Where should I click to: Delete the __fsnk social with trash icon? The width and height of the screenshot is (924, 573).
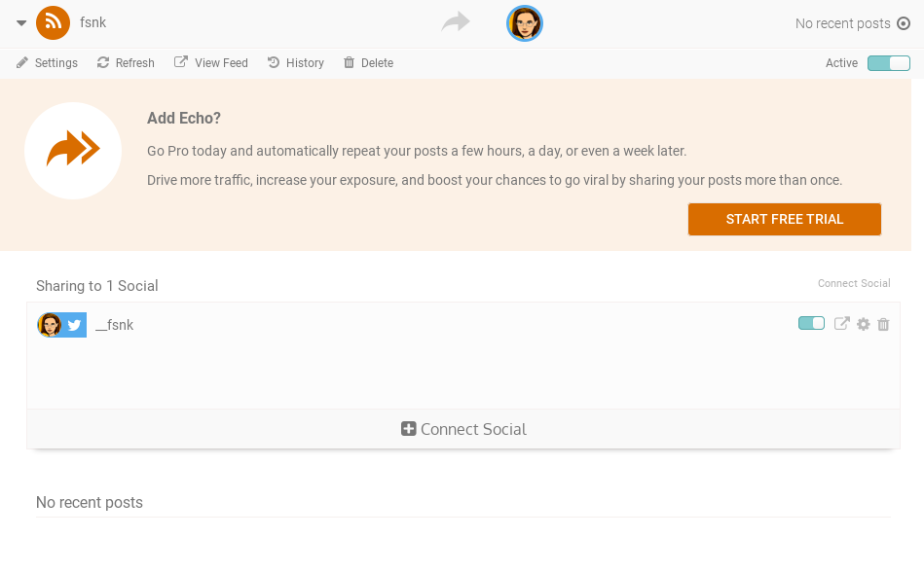pos(883,324)
